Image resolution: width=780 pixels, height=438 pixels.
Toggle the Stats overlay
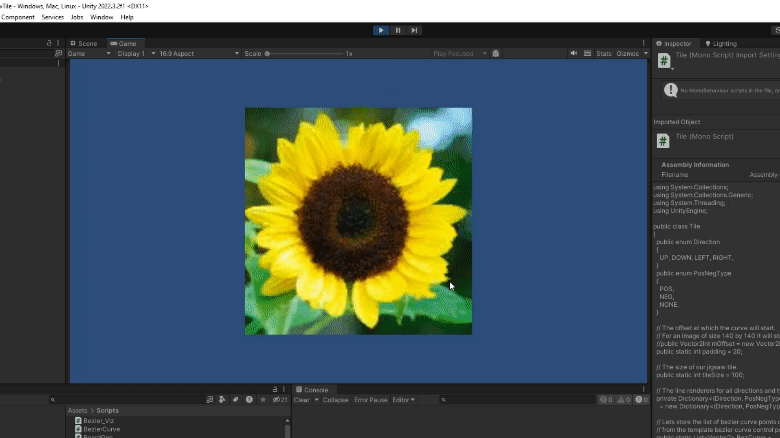tap(603, 53)
